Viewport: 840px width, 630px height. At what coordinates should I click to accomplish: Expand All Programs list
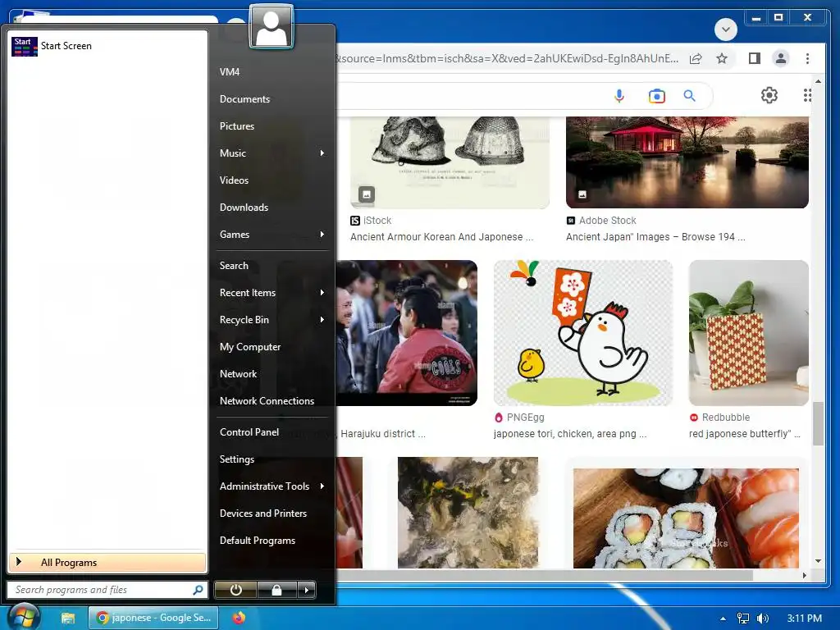point(107,563)
